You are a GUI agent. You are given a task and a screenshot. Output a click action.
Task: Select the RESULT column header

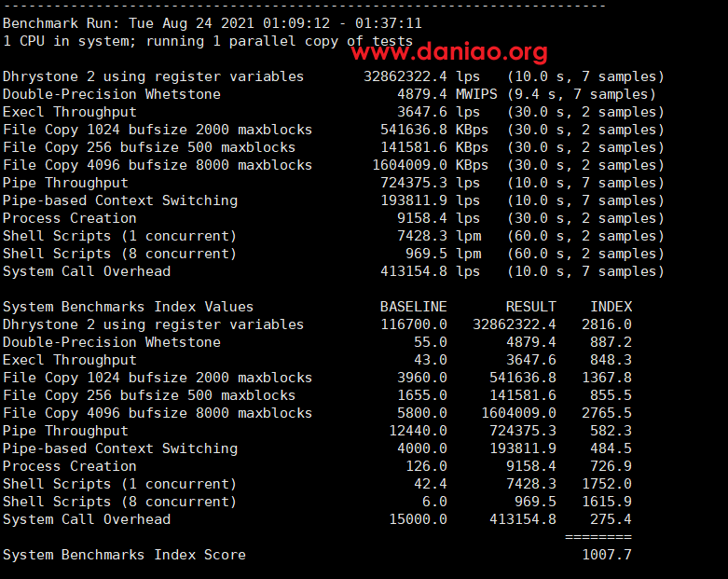pos(530,307)
